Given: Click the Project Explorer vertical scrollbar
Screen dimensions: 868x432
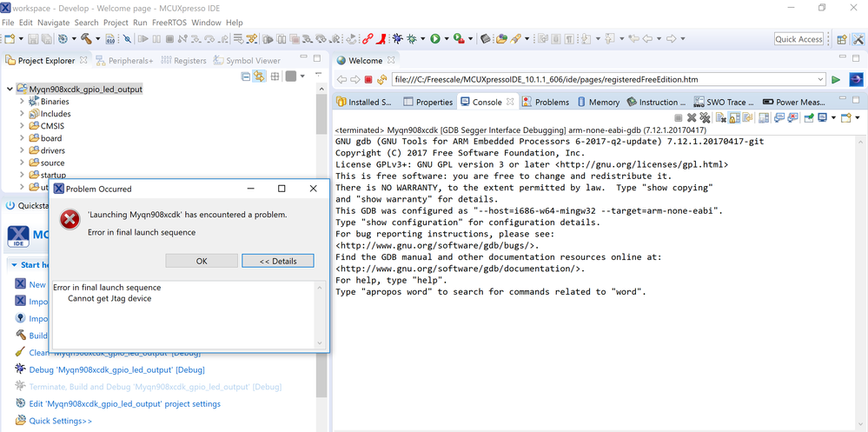Looking at the screenshot, I should pos(321,114).
